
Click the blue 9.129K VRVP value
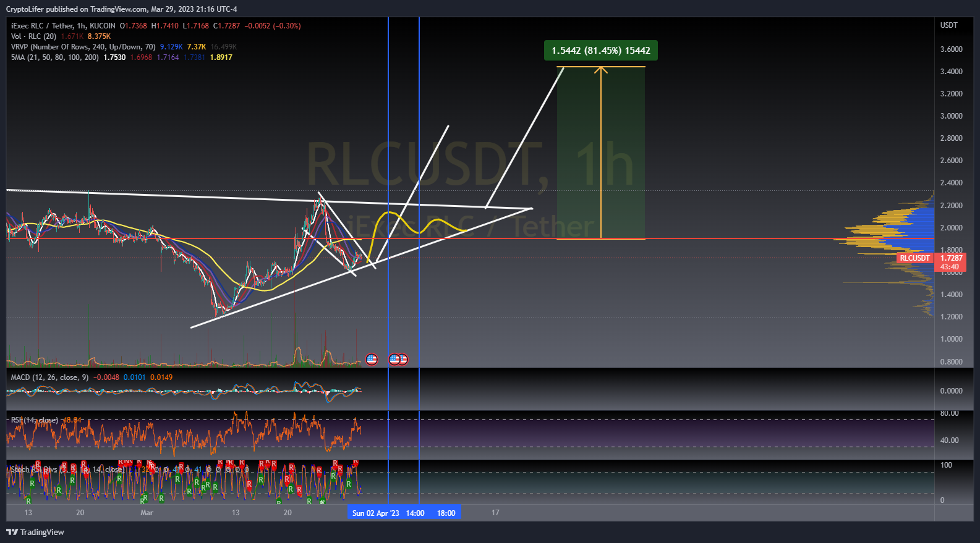click(171, 47)
